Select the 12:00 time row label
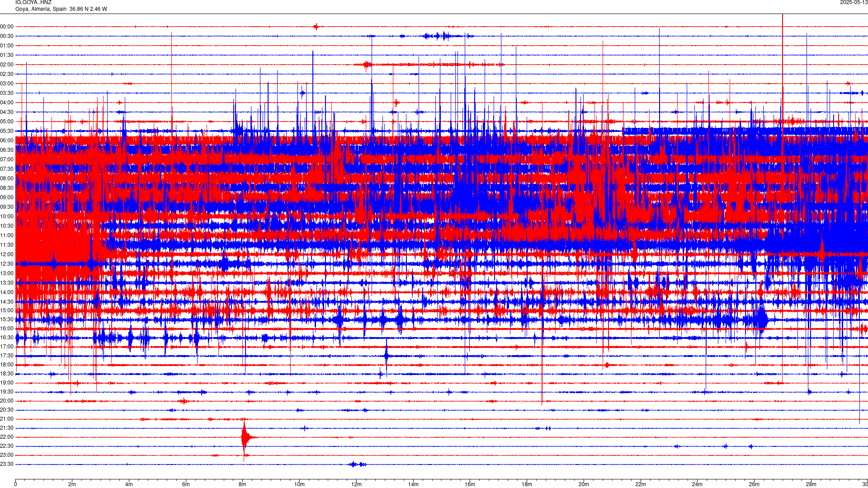This screenshot has width=868, height=488. pyautogui.click(x=7, y=254)
